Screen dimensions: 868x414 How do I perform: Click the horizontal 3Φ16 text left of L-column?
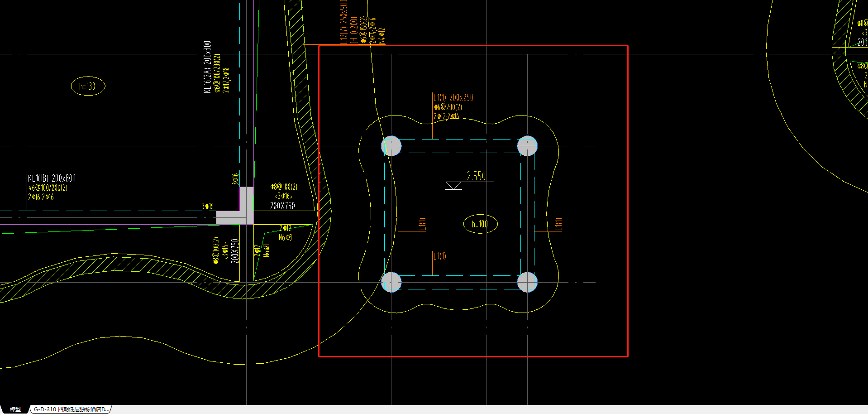pyautogui.click(x=207, y=206)
